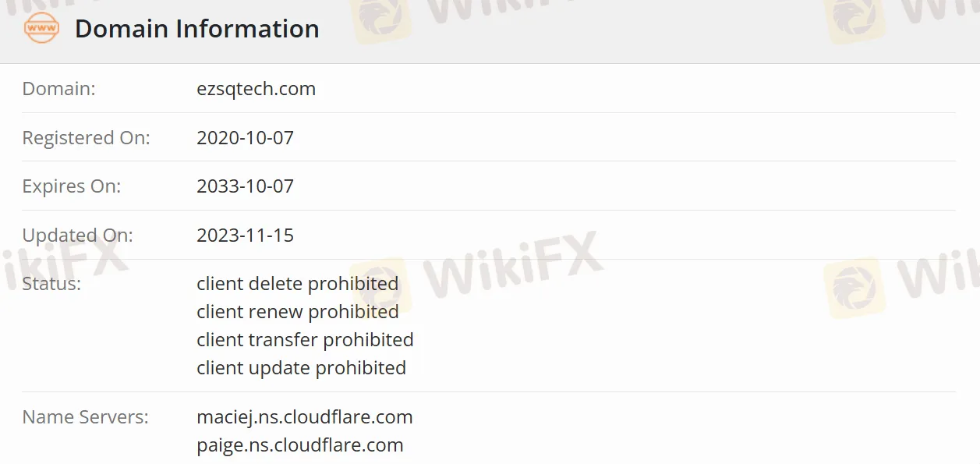The image size is (980, 464).
Task: Select the ezsqtech.com domain value
Action: pos(256,89)
